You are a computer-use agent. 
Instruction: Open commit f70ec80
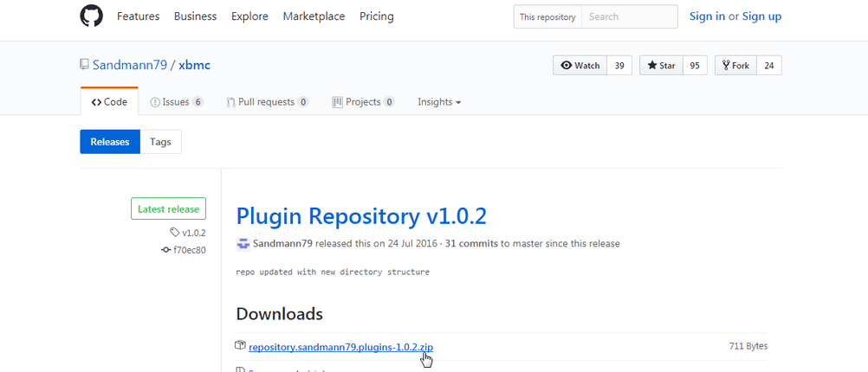[189, 250]
